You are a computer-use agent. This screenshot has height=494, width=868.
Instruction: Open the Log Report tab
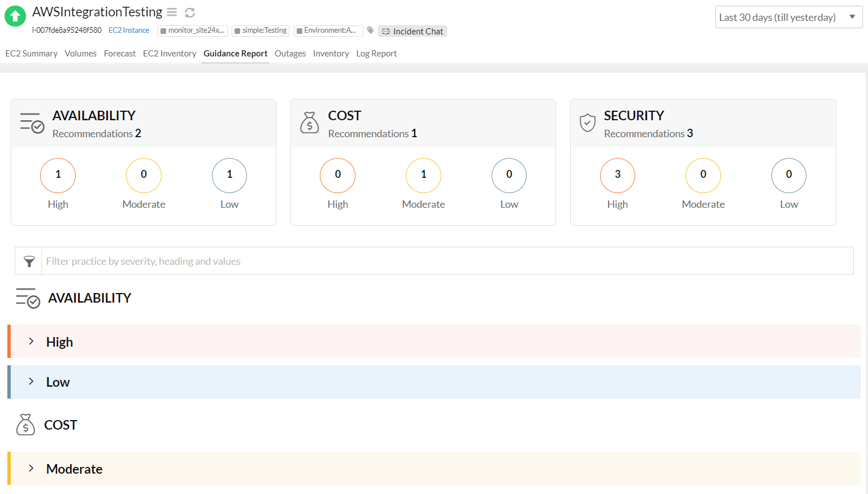376,54
